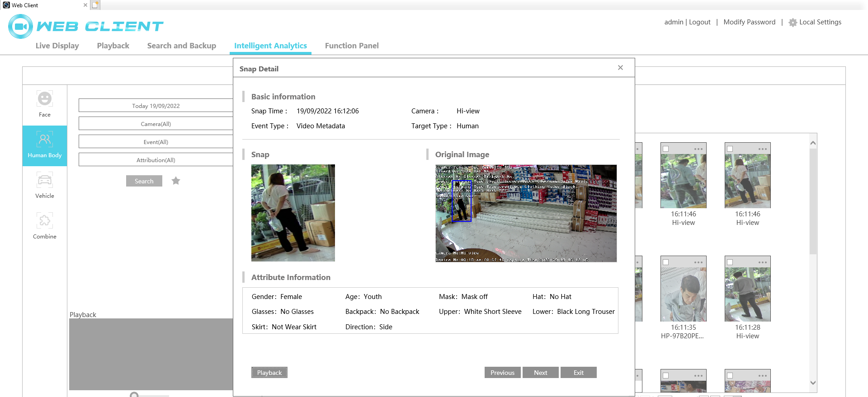
Task: Open more options on 16:11:46 top-right thumbnail
Action: 762,149
